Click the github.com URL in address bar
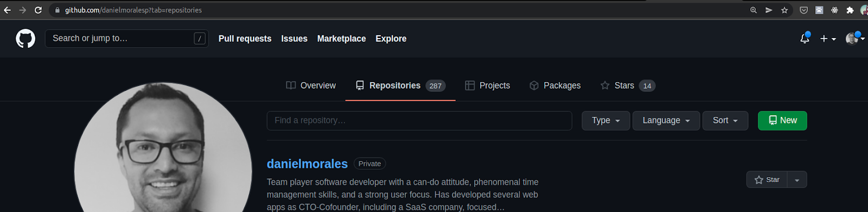This screenshot has height=212, width=868. [x=133, y=10]
